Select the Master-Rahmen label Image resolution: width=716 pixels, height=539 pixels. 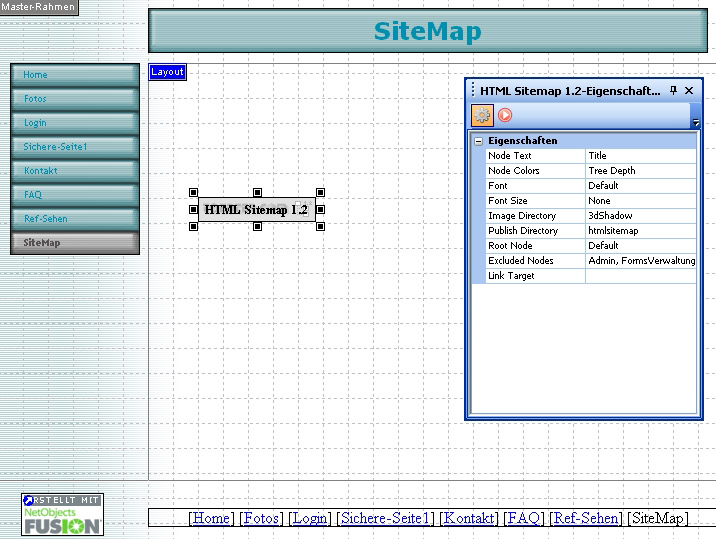pos(38,7)
